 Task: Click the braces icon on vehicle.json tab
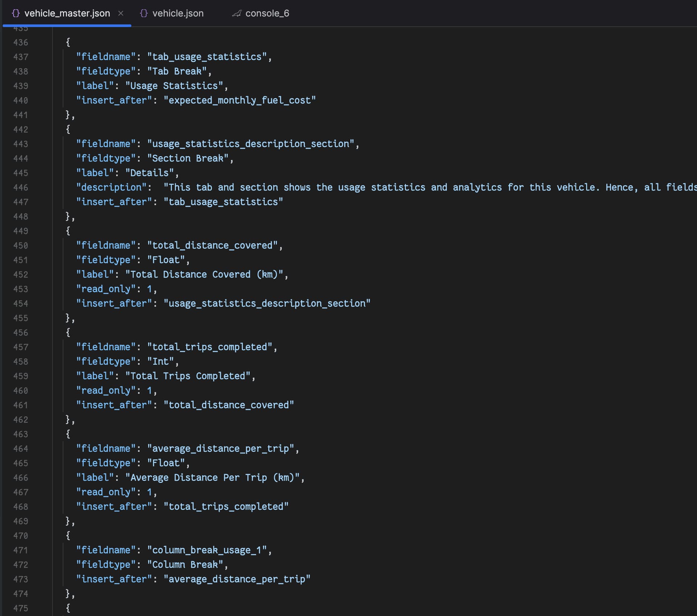coord(144,13)
